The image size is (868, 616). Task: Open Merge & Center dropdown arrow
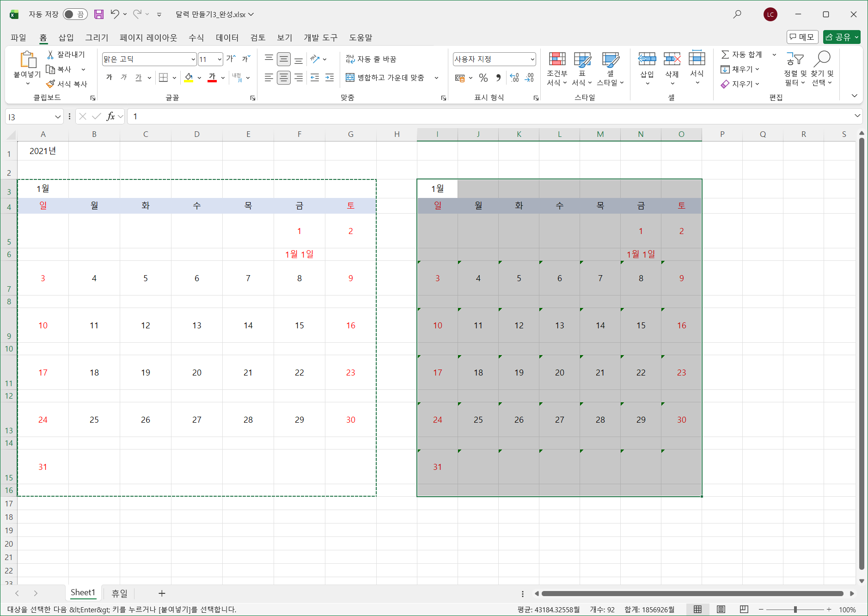tap(436, 78)
